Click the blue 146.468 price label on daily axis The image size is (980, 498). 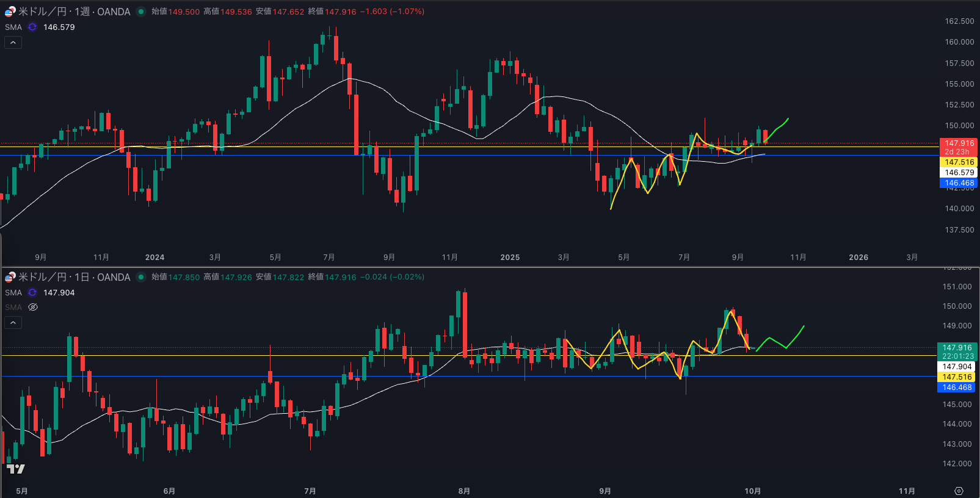pos(956,388)
